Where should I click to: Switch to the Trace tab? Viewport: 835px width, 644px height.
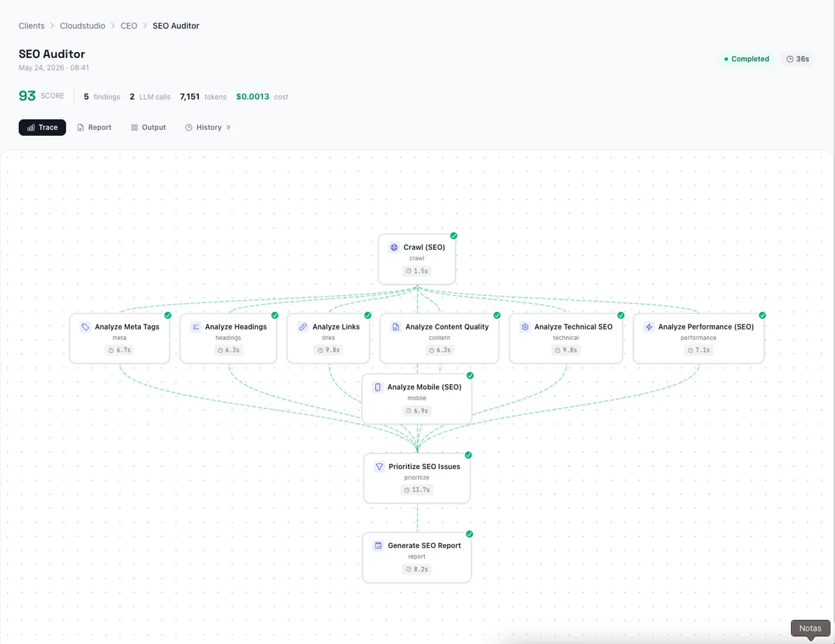(x=42, y=127)
